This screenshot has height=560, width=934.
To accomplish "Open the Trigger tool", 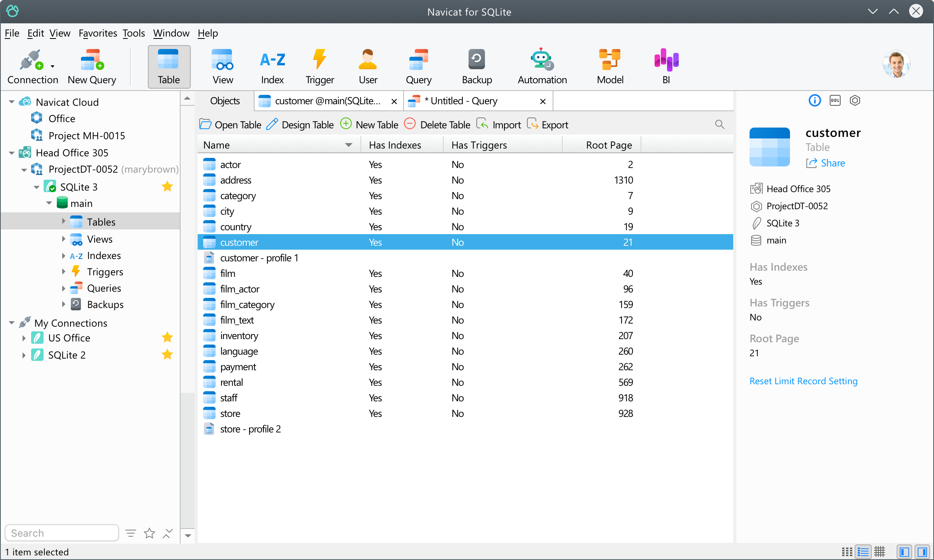I will [x=319, y=66].
